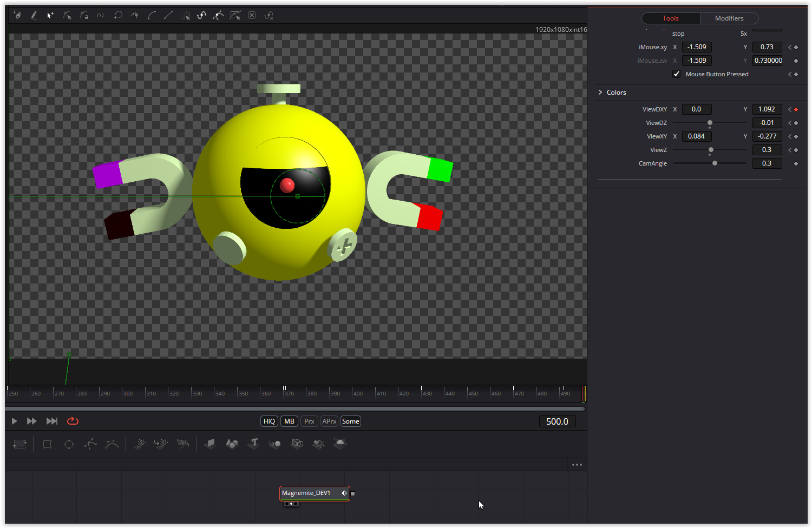This screenshot has width=812, height=528.
Task: Add a Shape 3D node
Action: 232,444
